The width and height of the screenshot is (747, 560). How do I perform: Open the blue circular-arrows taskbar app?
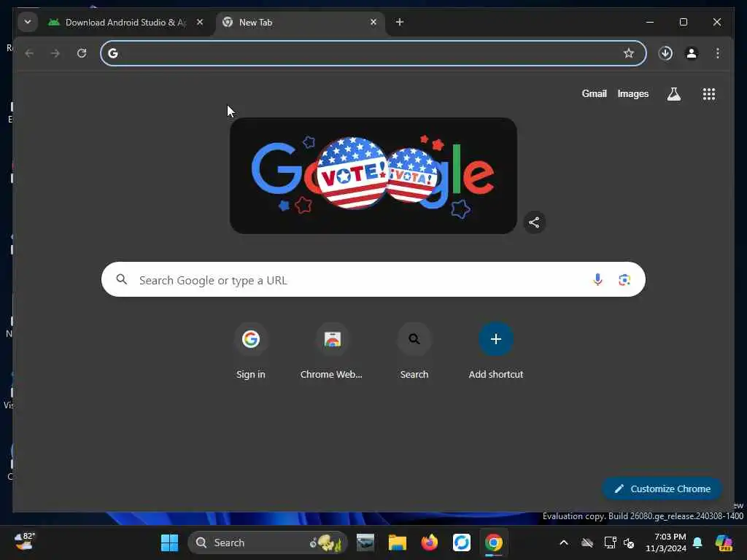461,542
